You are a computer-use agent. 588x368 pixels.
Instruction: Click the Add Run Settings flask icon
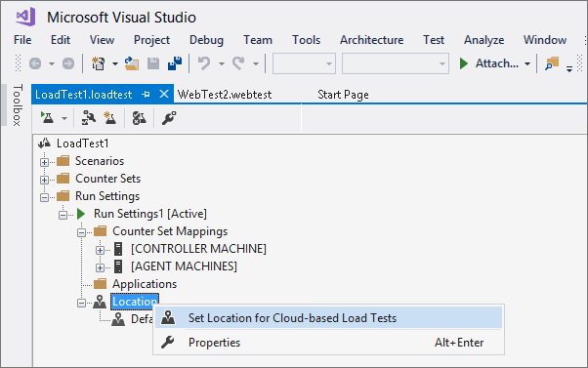[109, 118]
